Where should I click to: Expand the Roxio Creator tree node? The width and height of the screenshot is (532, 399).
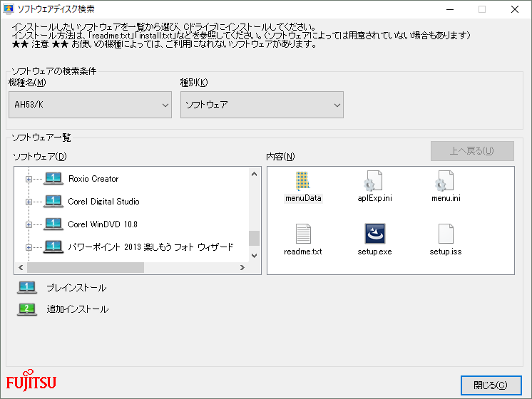29,179
